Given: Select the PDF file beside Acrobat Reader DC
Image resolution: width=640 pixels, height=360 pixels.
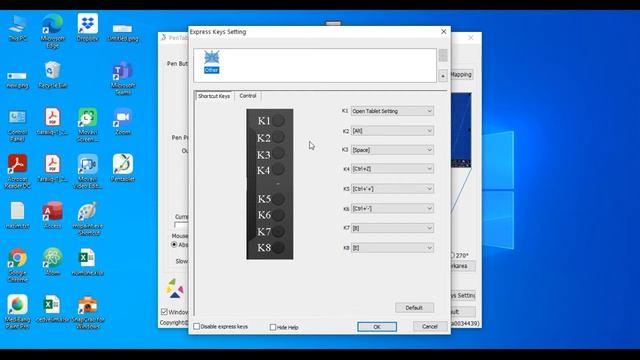Looking at the screenshot, I should pyautogui.click(x=52, y=168).
